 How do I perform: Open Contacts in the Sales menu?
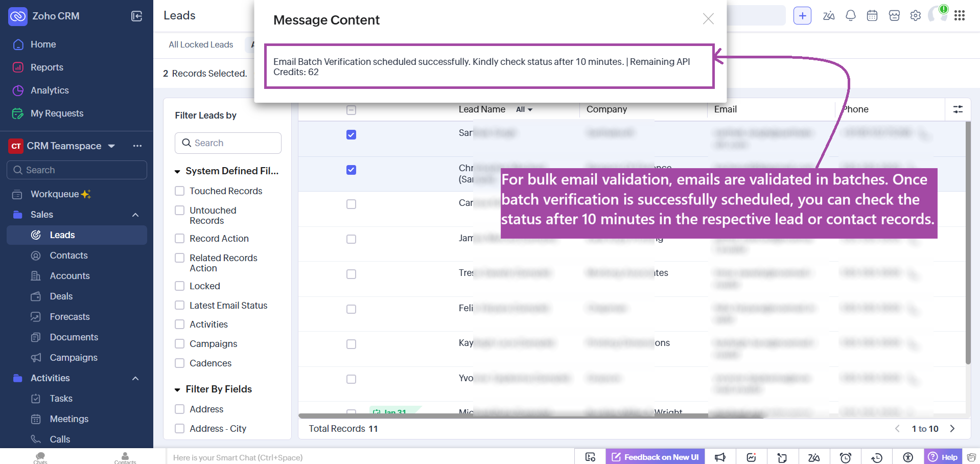pos(68,256)
